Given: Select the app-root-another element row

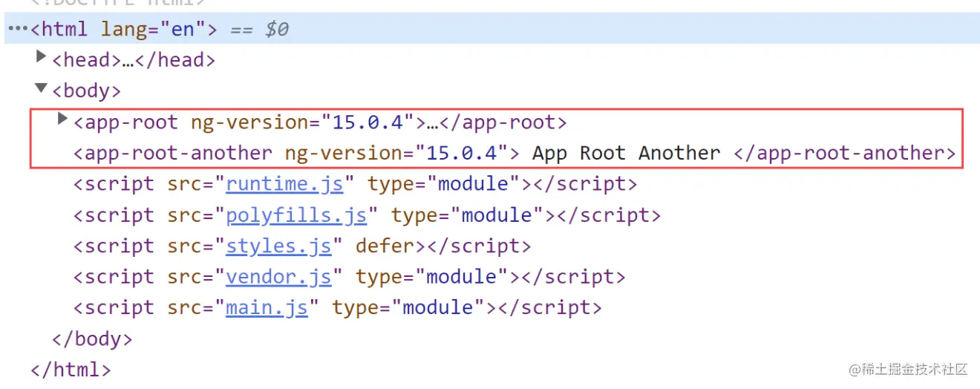Looking at the screenshot, I should point(514,153).
